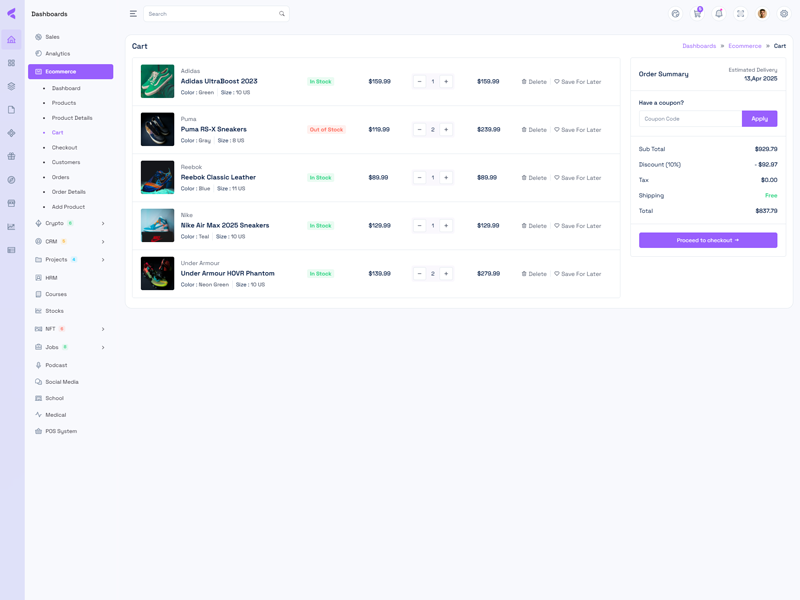
Task: Select the home icon in left rail
Action: click(x=11, y=40)
